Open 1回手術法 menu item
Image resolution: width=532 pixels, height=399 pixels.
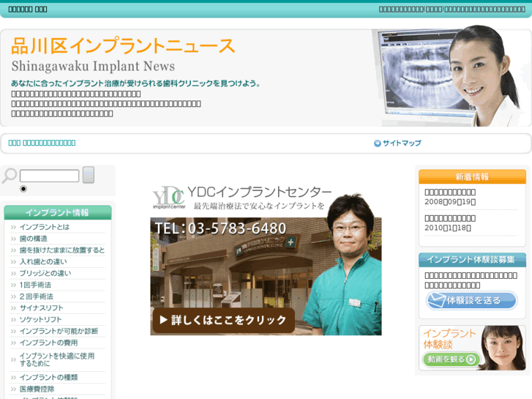[x=35, y=285]
